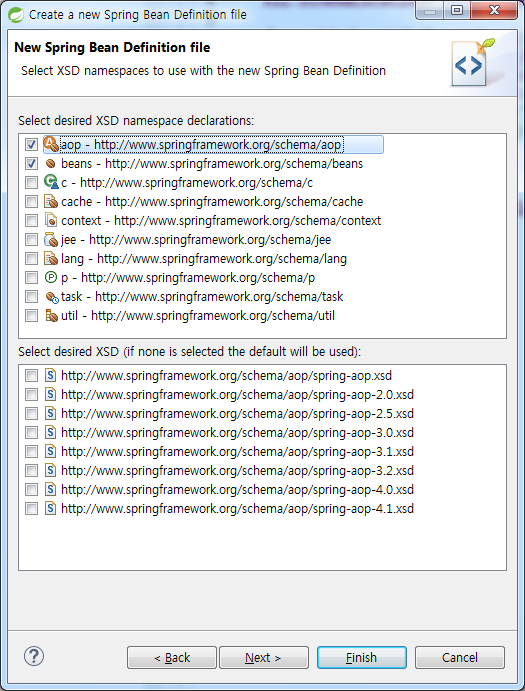
Task: Click the cache namespace icon
Action: point(51,201)
